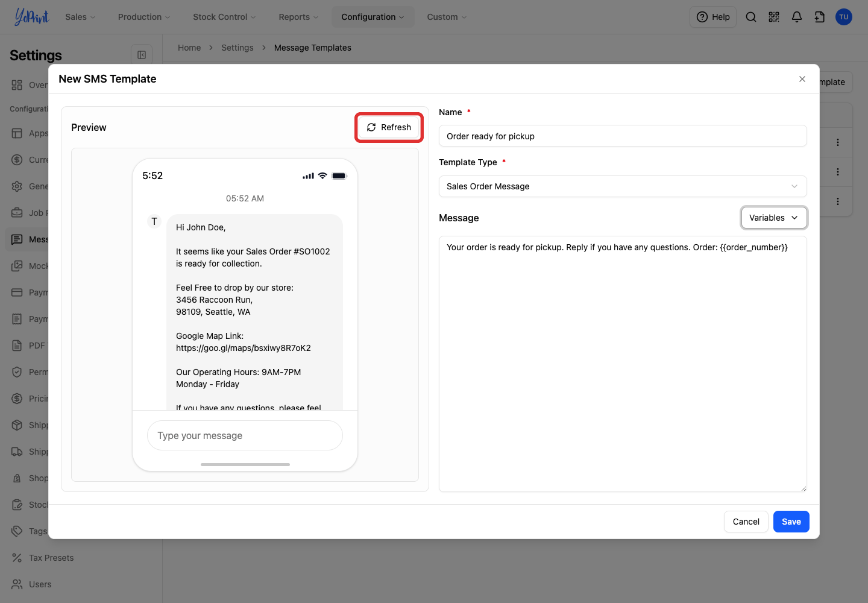This screenshot has height=603, width=868.
Task: Click the Type your message preview field
Action: pos(245,435)
